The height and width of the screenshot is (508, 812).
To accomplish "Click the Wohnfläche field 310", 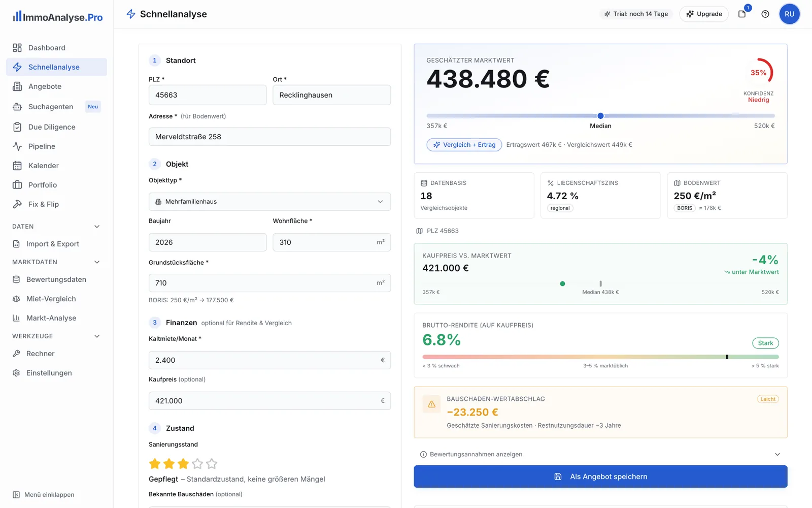I will click(332, 242).
